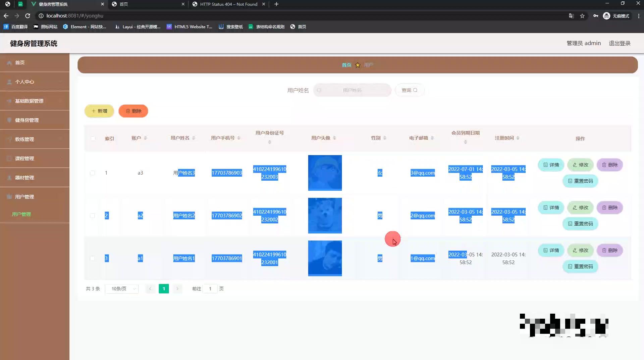Toggle the select-all checkbox in table header
This screenshot has width=644, height=360.
click(93, 138)
